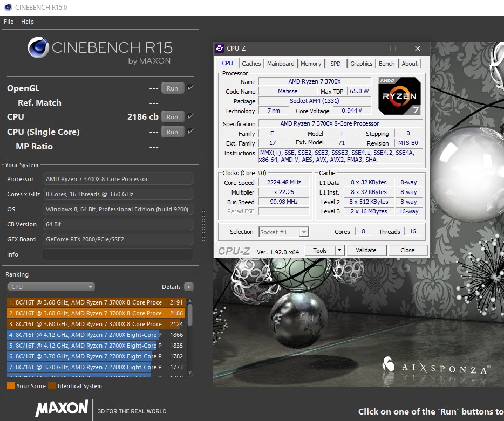Click the Core Voltage value 0.944 V
504x421 pixels.
click(352, 111)
